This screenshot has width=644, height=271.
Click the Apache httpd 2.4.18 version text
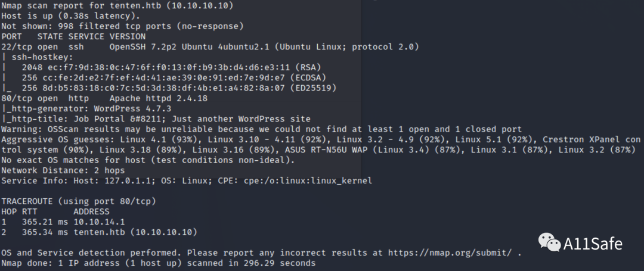[159, 98]
